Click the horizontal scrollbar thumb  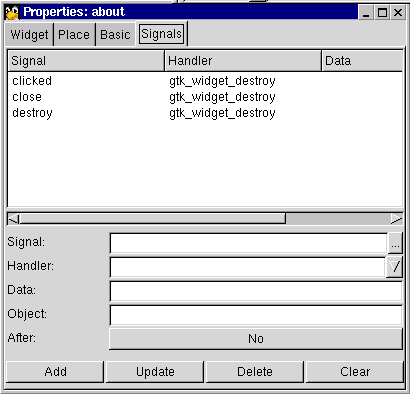click(x=153, y=219)
